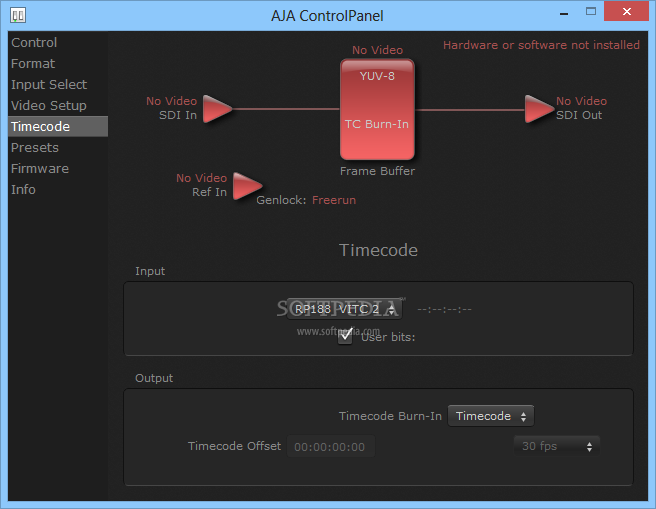
Task: Click the AJA ControlPanel app icon
Action: click(x=18, y=15)
